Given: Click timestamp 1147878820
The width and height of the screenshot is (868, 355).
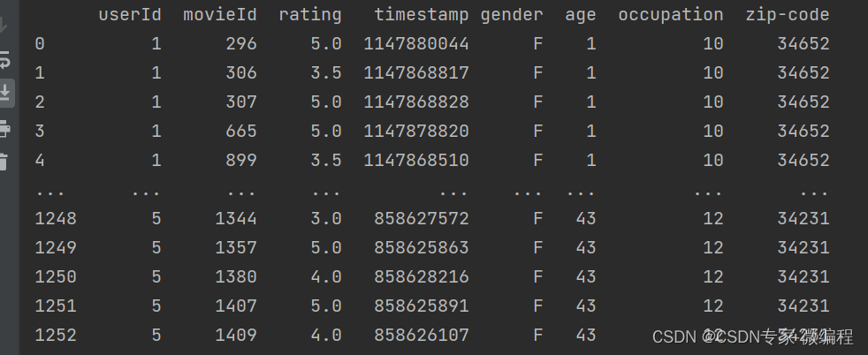Looking at the screenshot, I should (416, 131).
